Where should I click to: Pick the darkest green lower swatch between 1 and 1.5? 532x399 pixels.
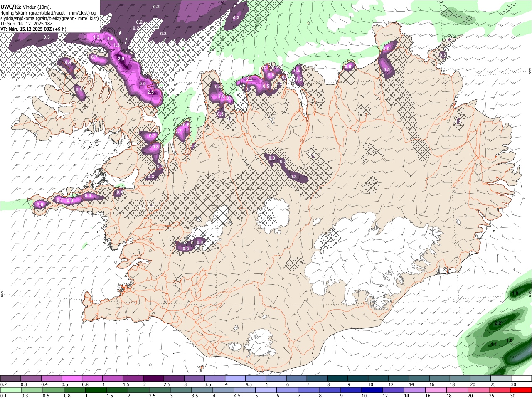pyautogui.click(x=96, y=390)
